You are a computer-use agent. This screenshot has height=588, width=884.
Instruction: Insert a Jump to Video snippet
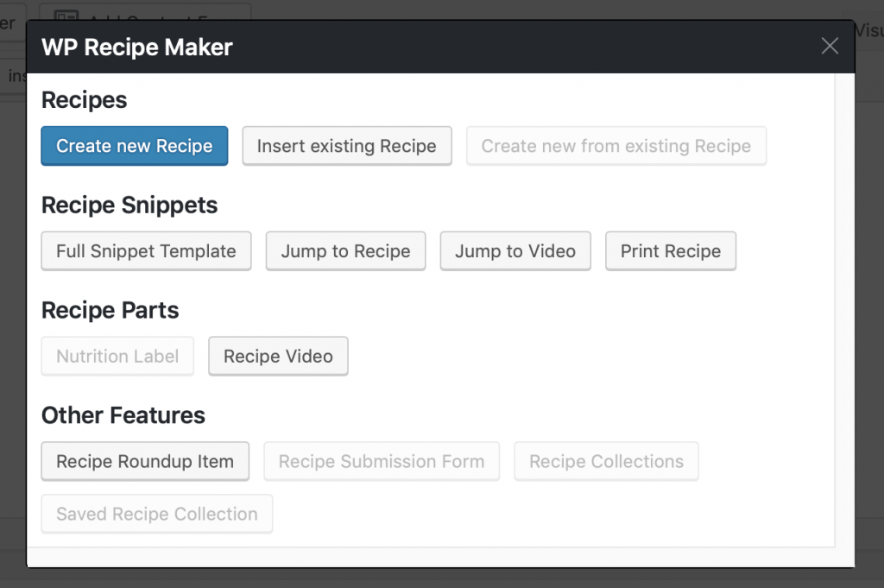[515, 251]
